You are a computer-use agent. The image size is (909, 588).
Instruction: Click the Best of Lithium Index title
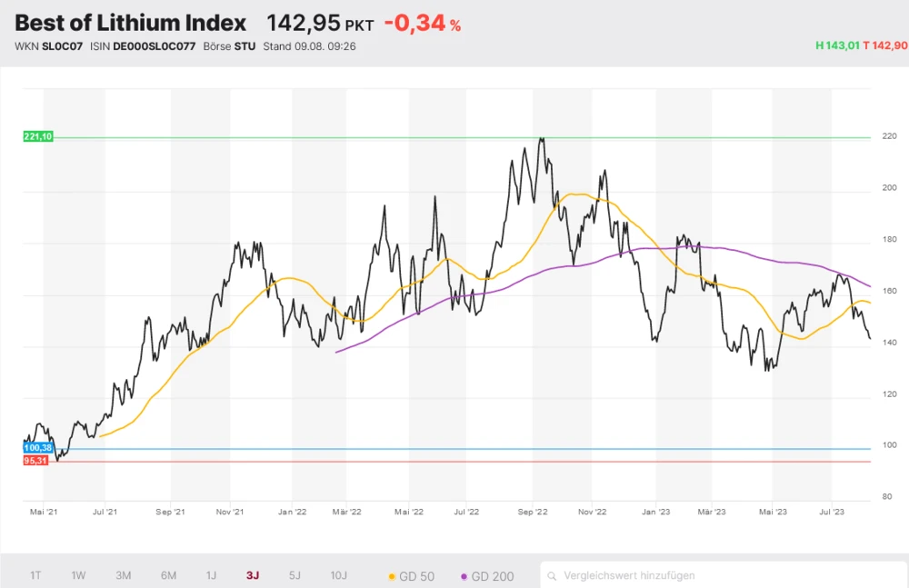[x=131, y=23]
